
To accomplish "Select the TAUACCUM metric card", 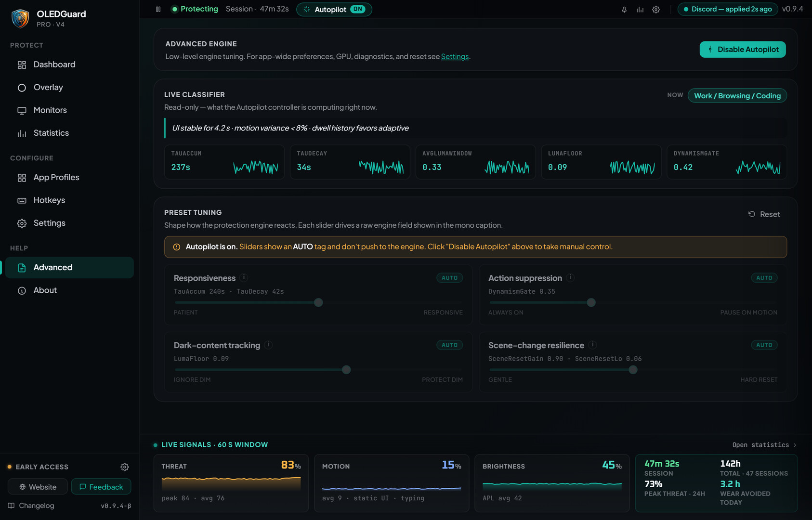I will tap(224, 162).
